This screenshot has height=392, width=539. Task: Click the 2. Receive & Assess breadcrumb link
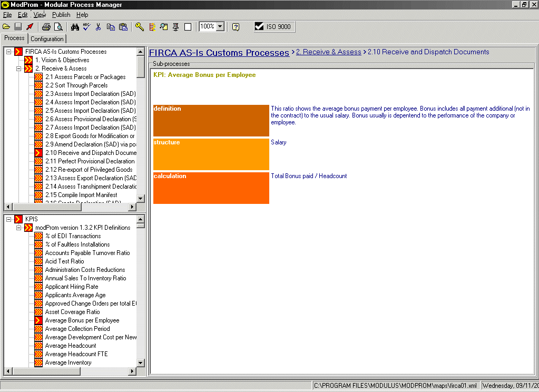click(x=328, y=52)
